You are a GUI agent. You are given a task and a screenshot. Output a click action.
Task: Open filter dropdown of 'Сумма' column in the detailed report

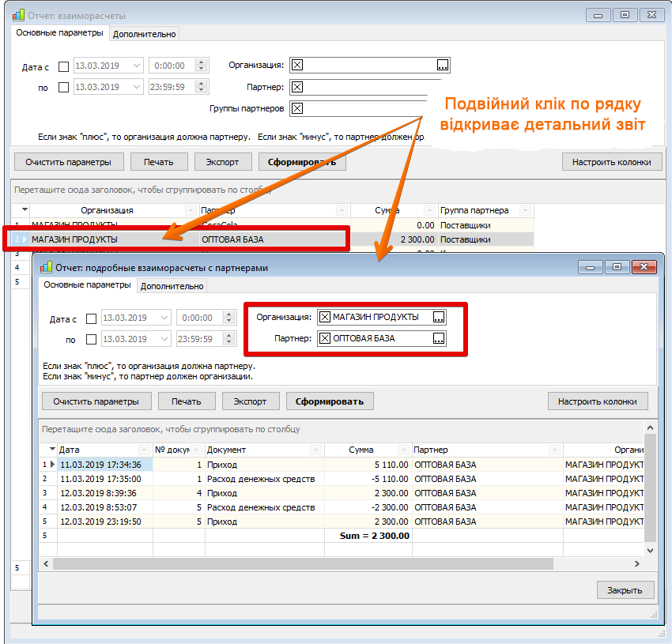click(403, 450)
